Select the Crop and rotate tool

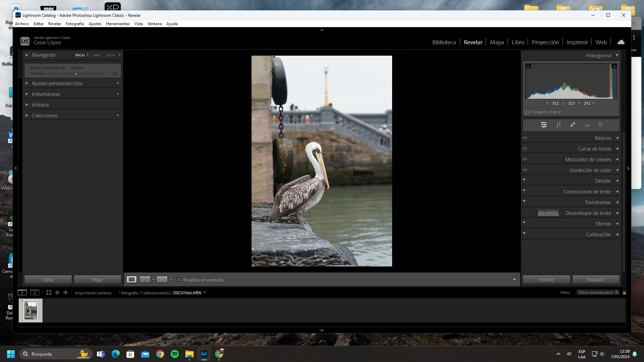558,125
